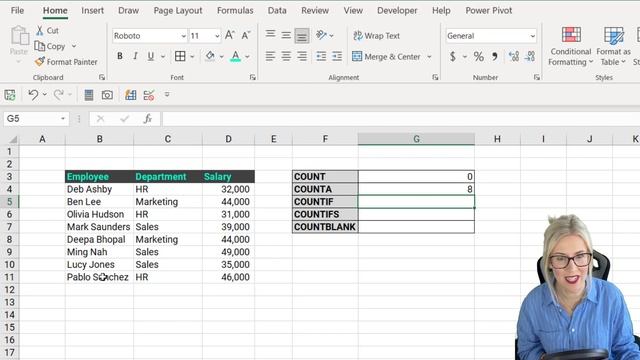The width and height of the screenshot is (640, 360).
Task: Activate the Format Painter brush
Action: [40, 62]
